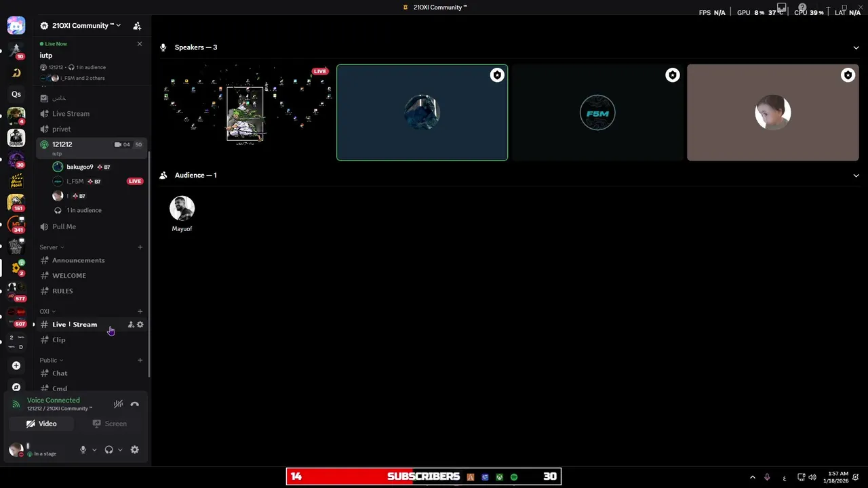The width and height of the screenshot is (868, 488).
Task: Select highlighted bakugoo9 speaker tile
Action: pyautogui.click(x=422, y=113)
